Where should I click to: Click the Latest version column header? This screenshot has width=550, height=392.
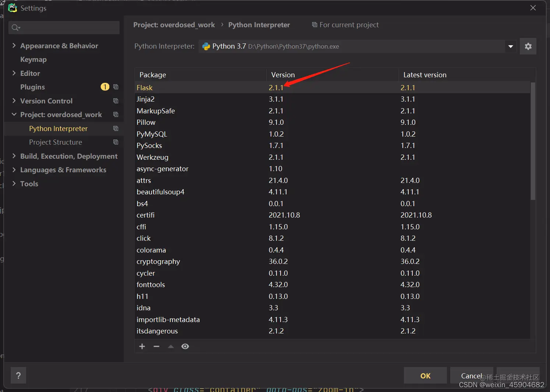click(x=467, y=75)
